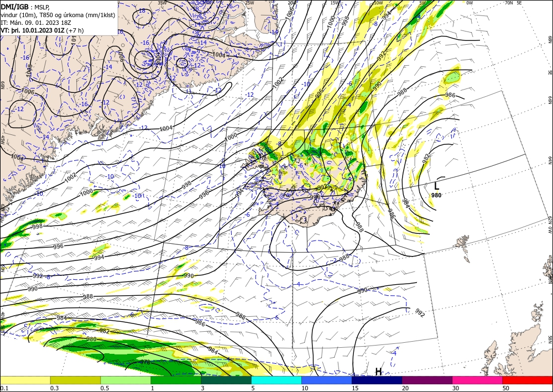The image size is (553, 392).
Task: Click the red 50+ legend color segment
Action: [x=528, y=380]
